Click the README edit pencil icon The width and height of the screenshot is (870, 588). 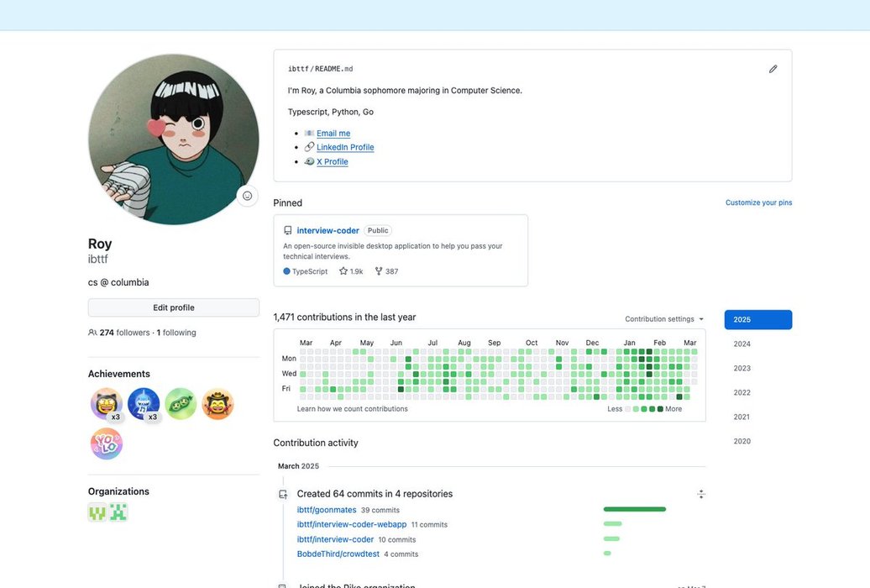[773, 69]
